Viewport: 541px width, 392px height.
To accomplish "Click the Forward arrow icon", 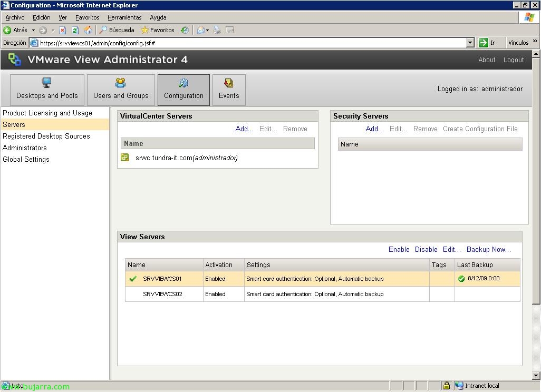I will click(x=43, y=31).
